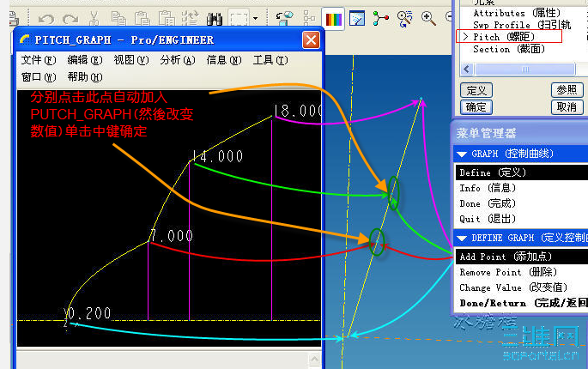Click the Undo arrow icon

(x=46, y=18)
